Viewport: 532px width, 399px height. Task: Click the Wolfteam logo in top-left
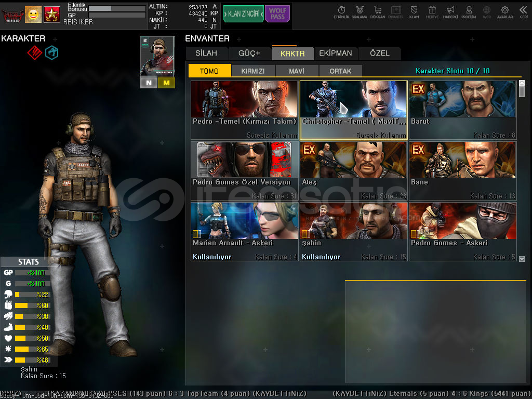(12, 15)
